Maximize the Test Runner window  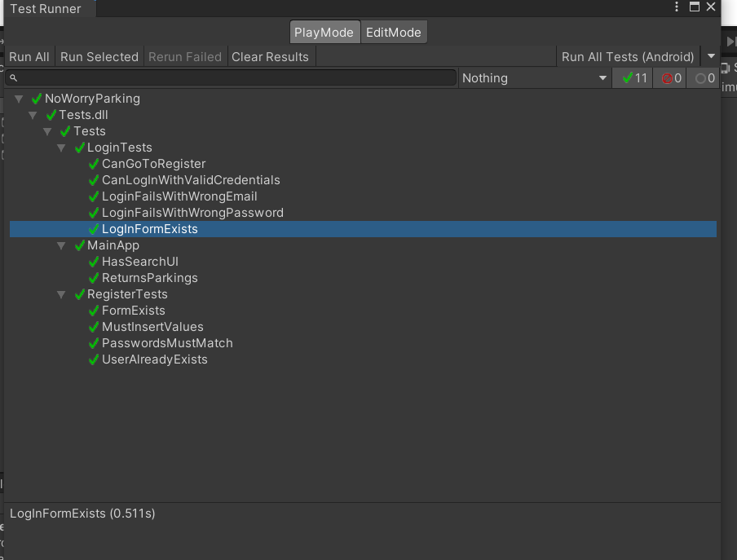coord(695,7)
